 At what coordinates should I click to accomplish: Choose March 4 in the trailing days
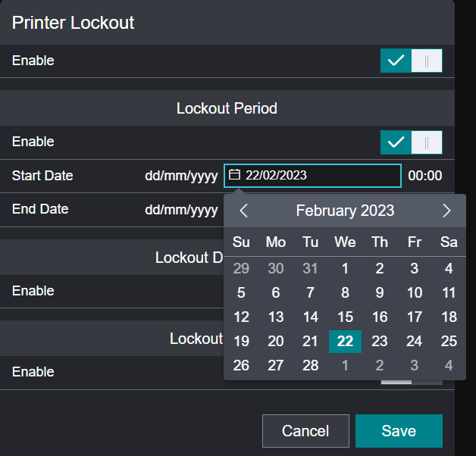(449, 365)
